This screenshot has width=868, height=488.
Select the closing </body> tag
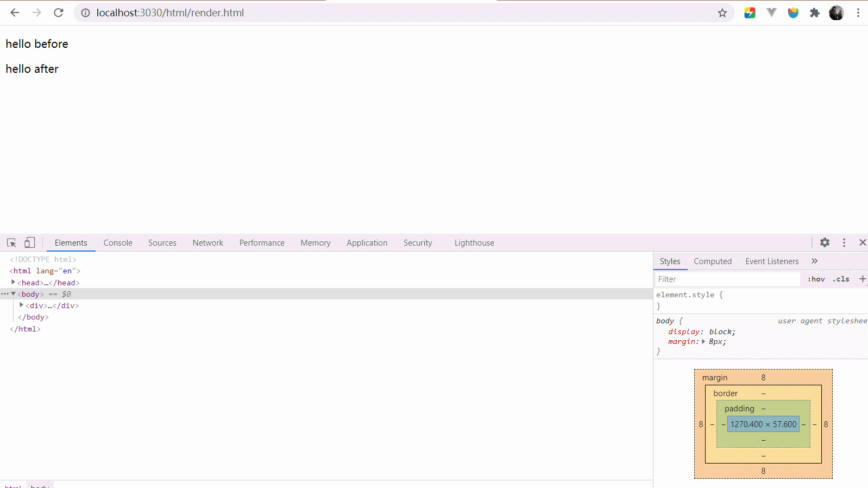(33, 317)
